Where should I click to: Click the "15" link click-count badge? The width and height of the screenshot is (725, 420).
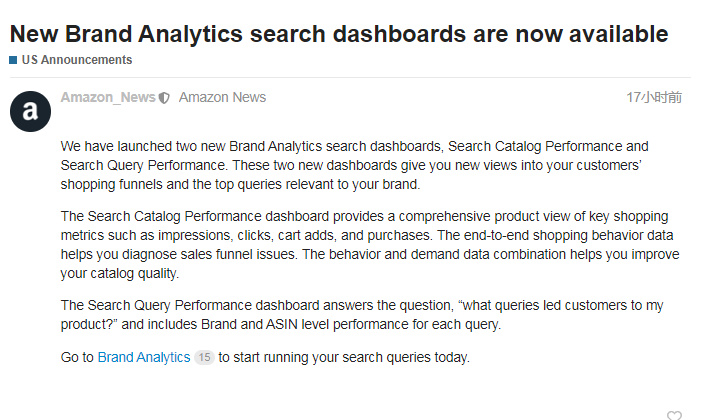tap(204, 357)
